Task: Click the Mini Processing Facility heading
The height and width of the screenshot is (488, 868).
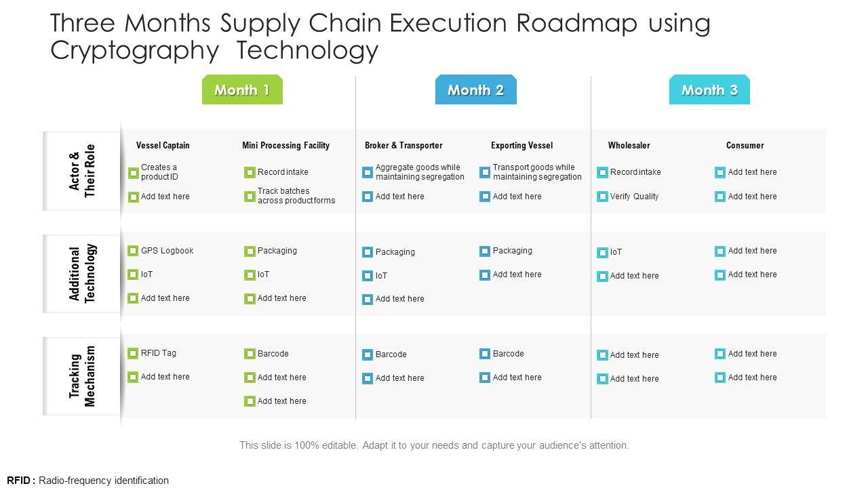Action: coord(285,145)
